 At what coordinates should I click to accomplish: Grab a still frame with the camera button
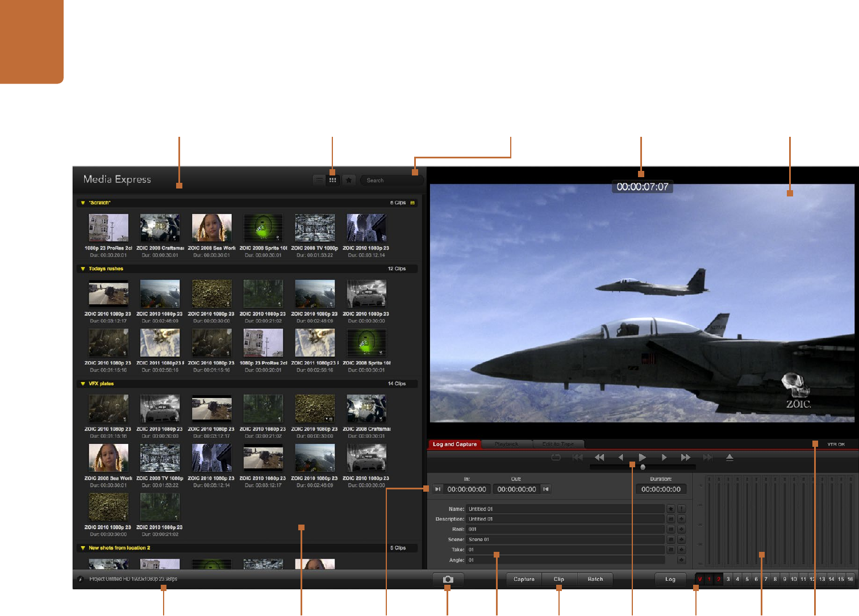click(448, 580)
